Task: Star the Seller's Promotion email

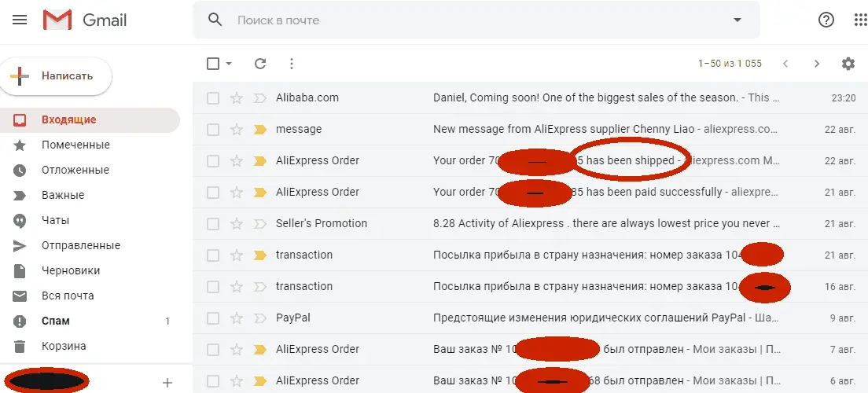Action: click(x=237, y=224)
